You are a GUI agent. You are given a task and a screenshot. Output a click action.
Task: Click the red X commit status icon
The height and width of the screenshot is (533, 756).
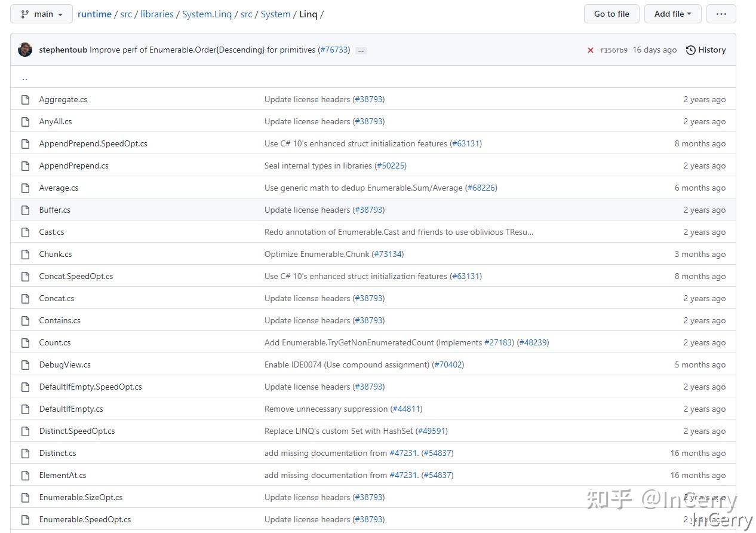pyautogui.click(x=591, y=50)
